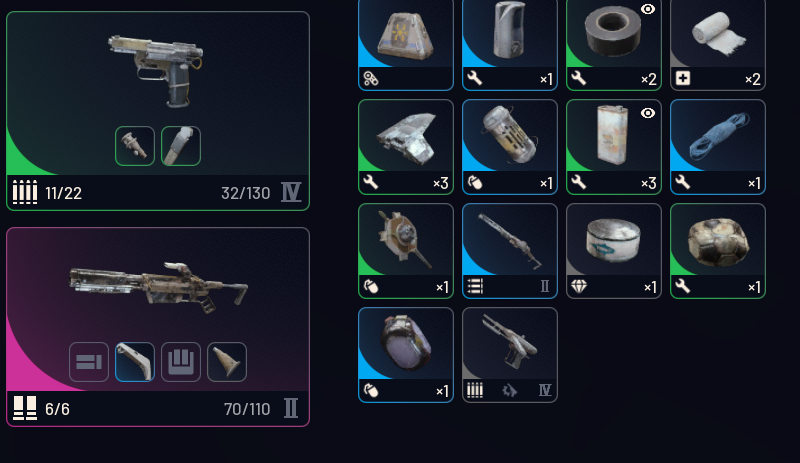Select the cone muzzle attachment on rifle
800x463 pixels.
pos(227,362)
